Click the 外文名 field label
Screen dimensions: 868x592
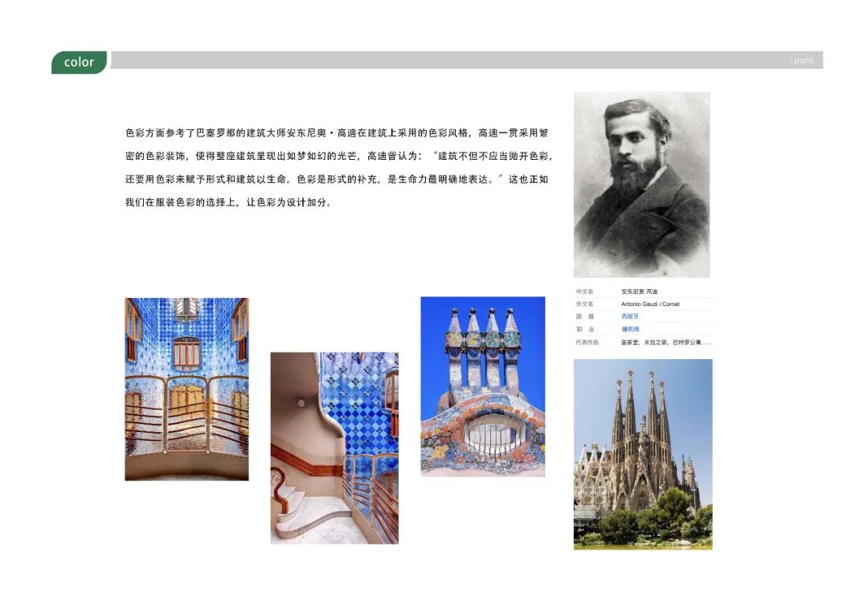pyautogui.click(x=584, y=304)
